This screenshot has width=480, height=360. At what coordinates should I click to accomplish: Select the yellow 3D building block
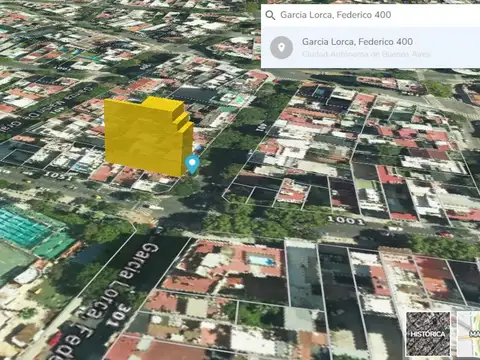click(x=149, y=136)
